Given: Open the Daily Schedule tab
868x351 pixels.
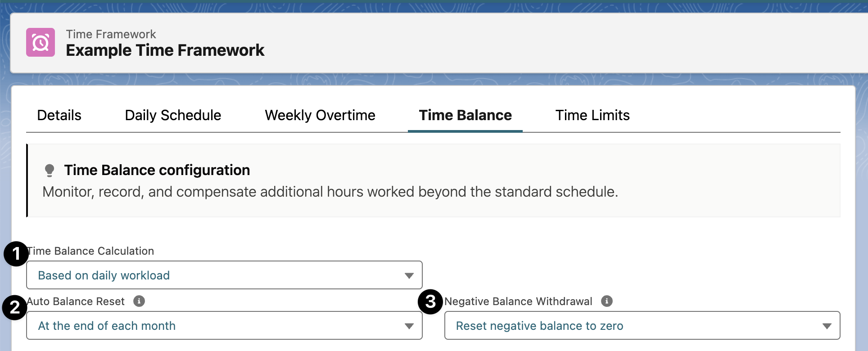Looking at the screenshot, I should coord(173,115).
